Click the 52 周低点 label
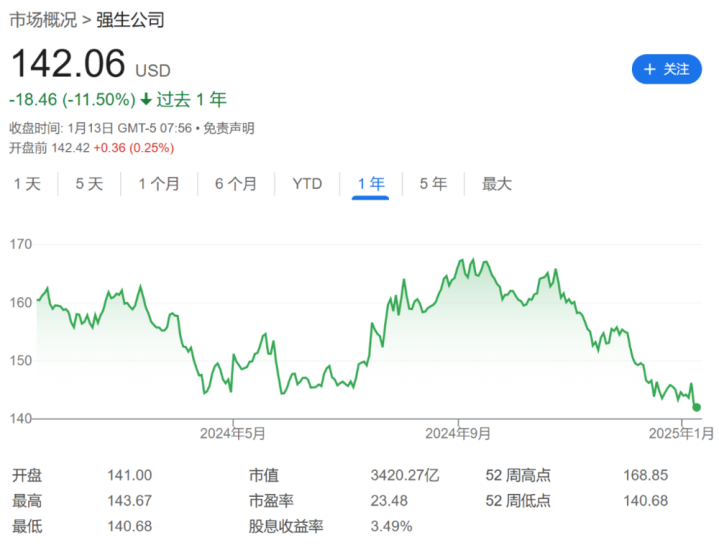Screen dimensions: 719x553 point(518,501)
